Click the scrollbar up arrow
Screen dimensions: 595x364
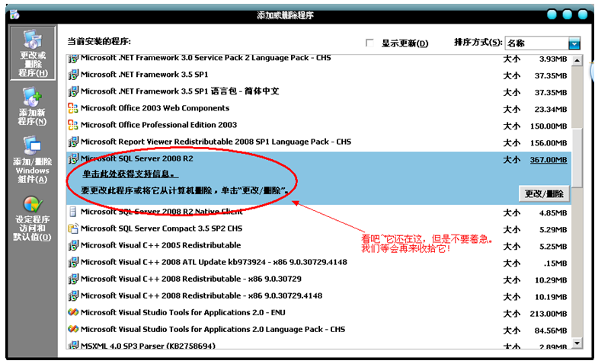pos(577,60)
